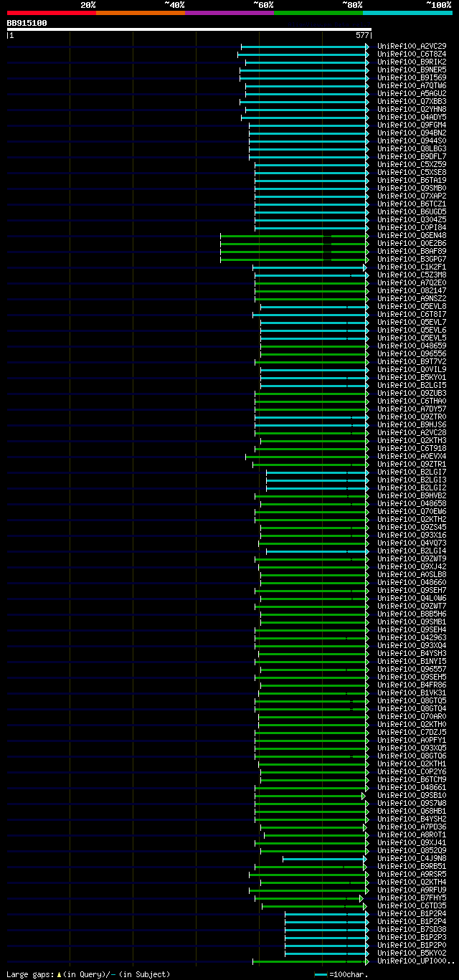Screen dimensions: 459x980
Task: Open hit UniRef100_B2LGI4
Action: [412, 551]
